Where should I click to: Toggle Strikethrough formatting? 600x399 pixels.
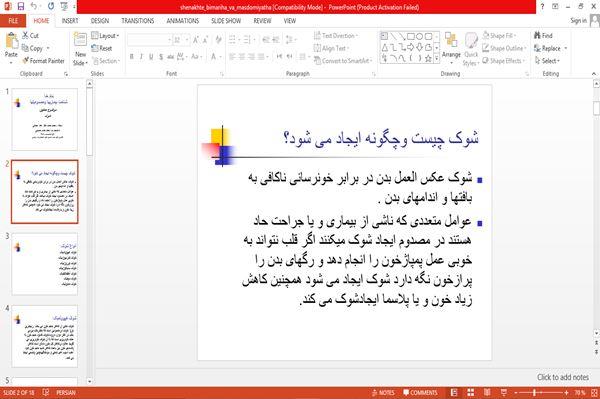tap(171, 57)
